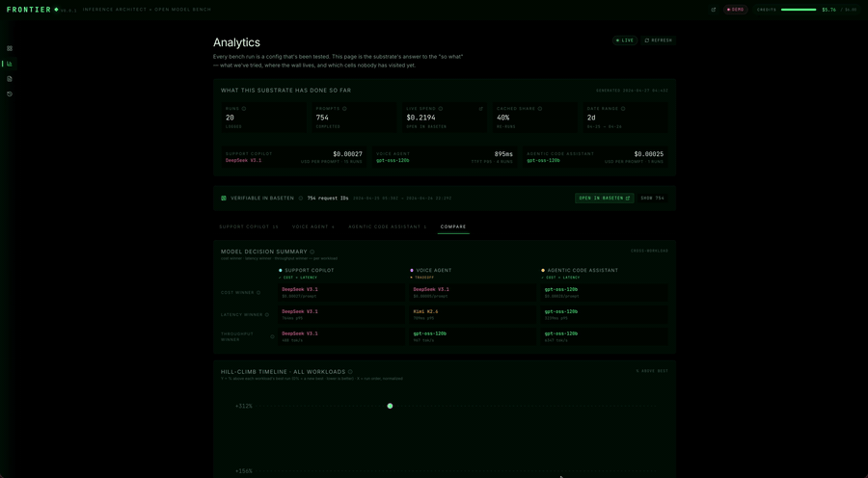The height and width of the screenshot is (478, 868).
Task: Click info icon next to CACHED SHARE
Action: (x=540, y=109)
